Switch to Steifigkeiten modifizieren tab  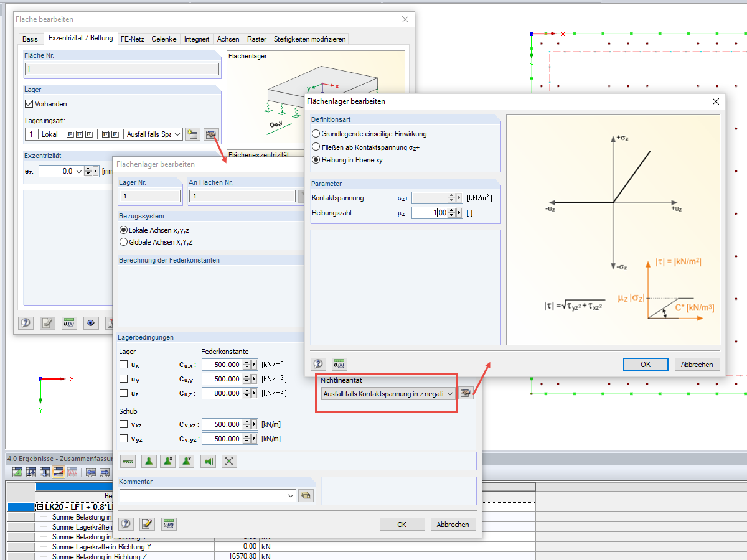pos(309,39)
